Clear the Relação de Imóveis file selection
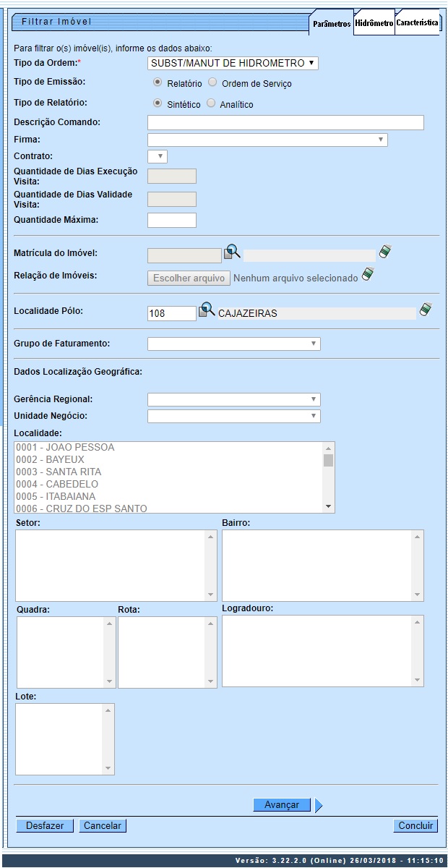448x868 pixels. coord(368,275)
